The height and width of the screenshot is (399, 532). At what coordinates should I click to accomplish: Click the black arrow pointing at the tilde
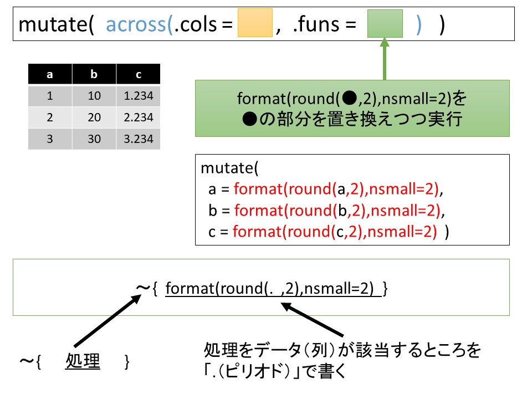[x=105, y=321]
